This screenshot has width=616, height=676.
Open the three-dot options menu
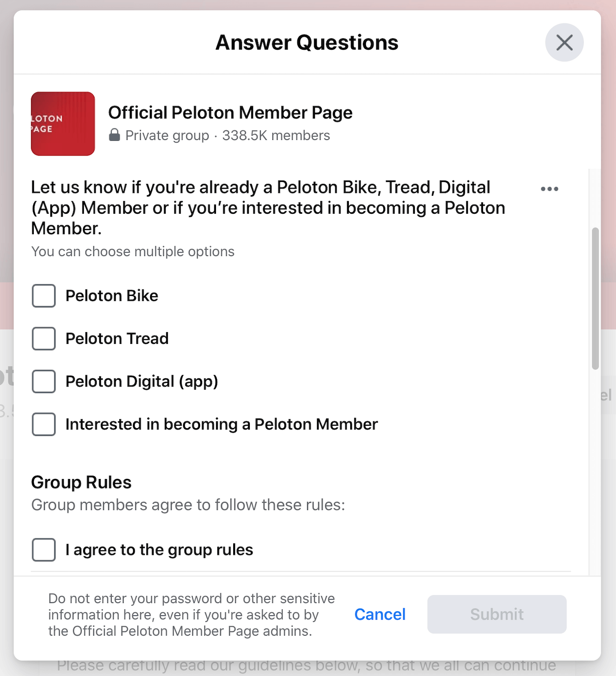(550, 188)
